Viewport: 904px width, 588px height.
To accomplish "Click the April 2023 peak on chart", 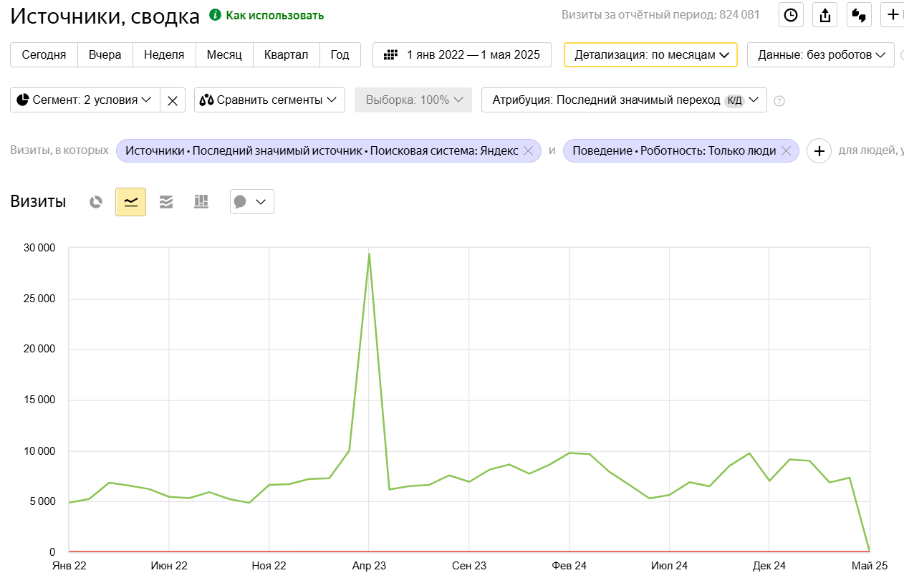I will 369,254.
